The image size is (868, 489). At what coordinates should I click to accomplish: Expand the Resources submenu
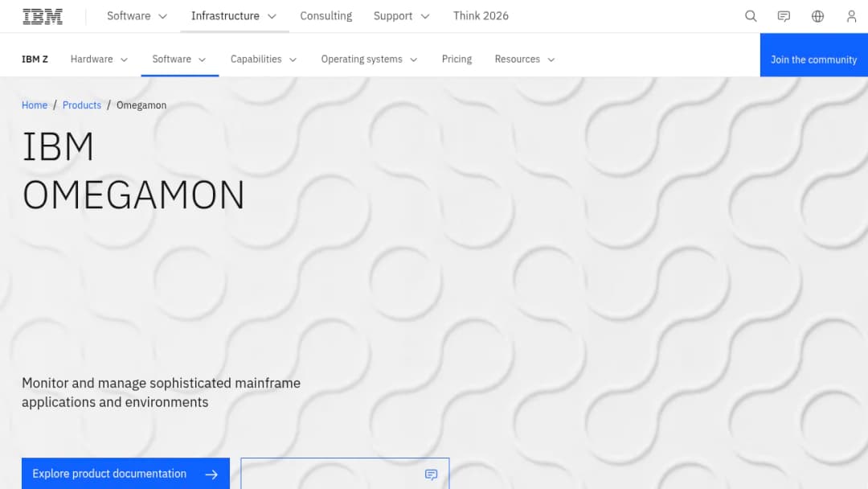point(525,60)
